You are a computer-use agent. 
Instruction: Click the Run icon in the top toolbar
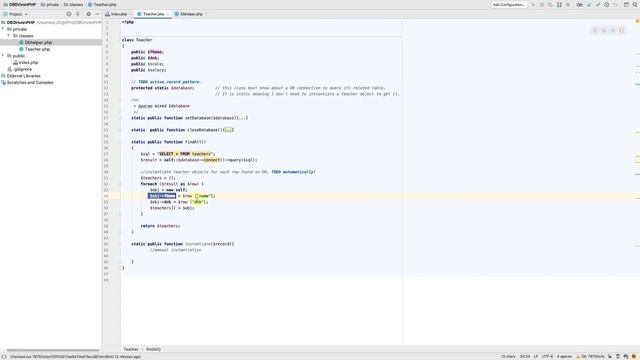click(533, 4)
